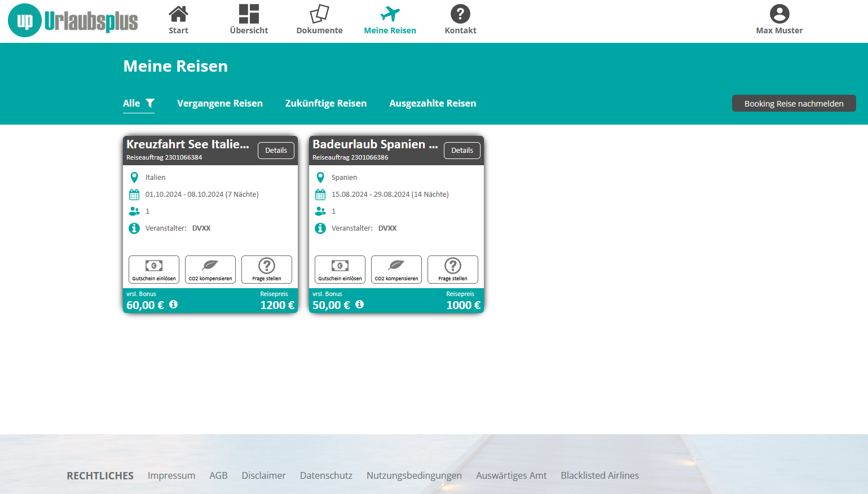Show bonus info for 50,00 € bonus

(360, 305)
